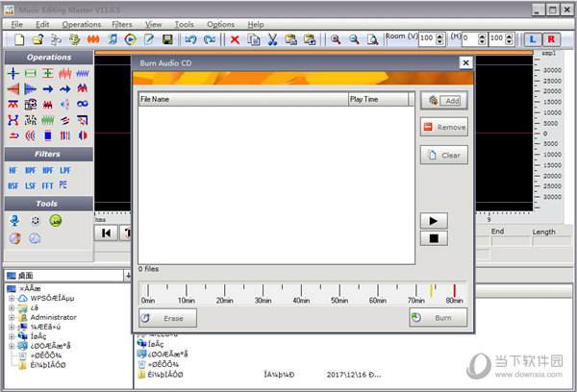Click the Erase button

pyautogui.click(x=167, y=318)
